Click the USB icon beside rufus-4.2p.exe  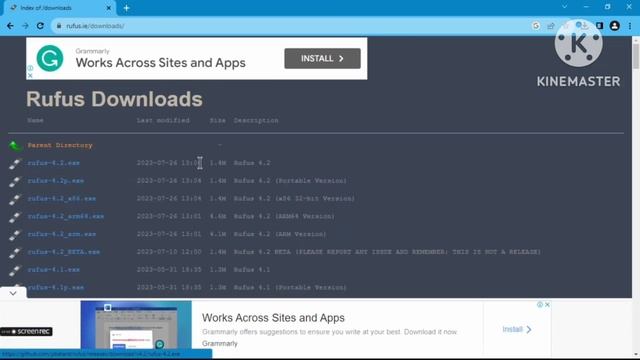click(x=15, y=181)
